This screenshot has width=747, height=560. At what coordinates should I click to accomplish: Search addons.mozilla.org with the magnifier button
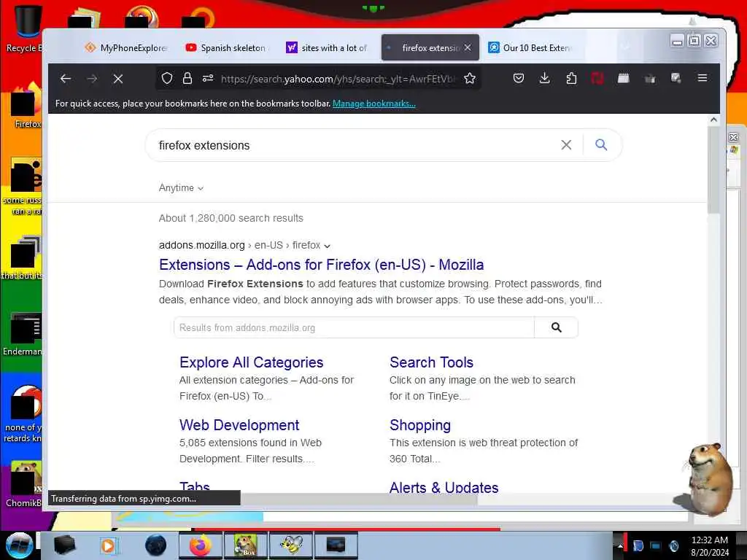coord(557,327)
